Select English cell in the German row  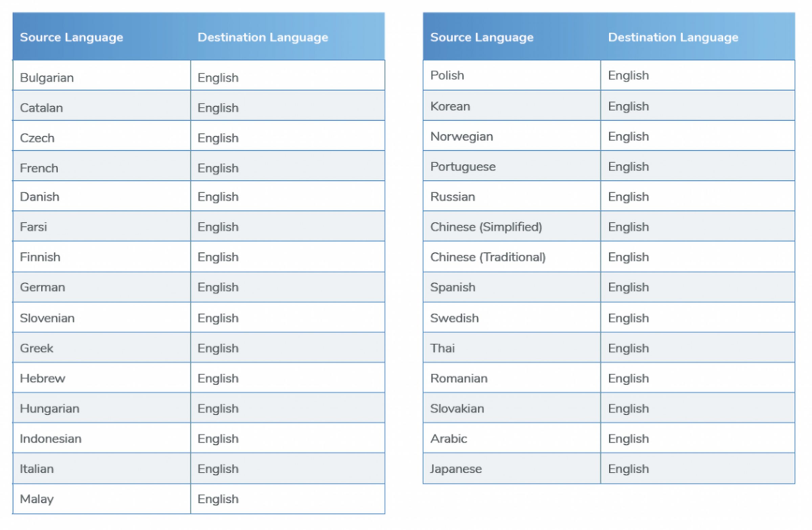(288, 287)
